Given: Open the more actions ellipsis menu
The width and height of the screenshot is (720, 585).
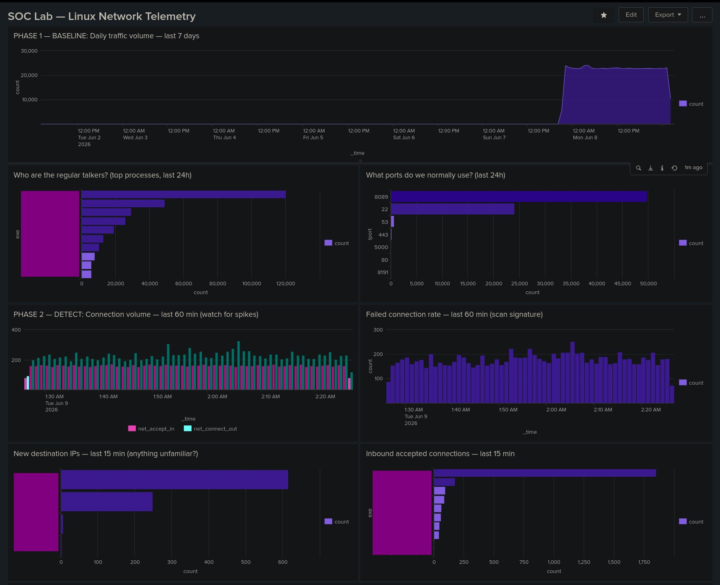Looking at the screenshot, I should pyautogui.click(x=702, y=15).
